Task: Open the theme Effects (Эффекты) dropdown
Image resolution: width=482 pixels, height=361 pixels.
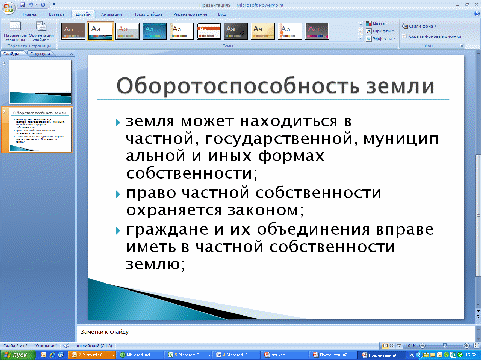Action: click(x=379, y=39)
